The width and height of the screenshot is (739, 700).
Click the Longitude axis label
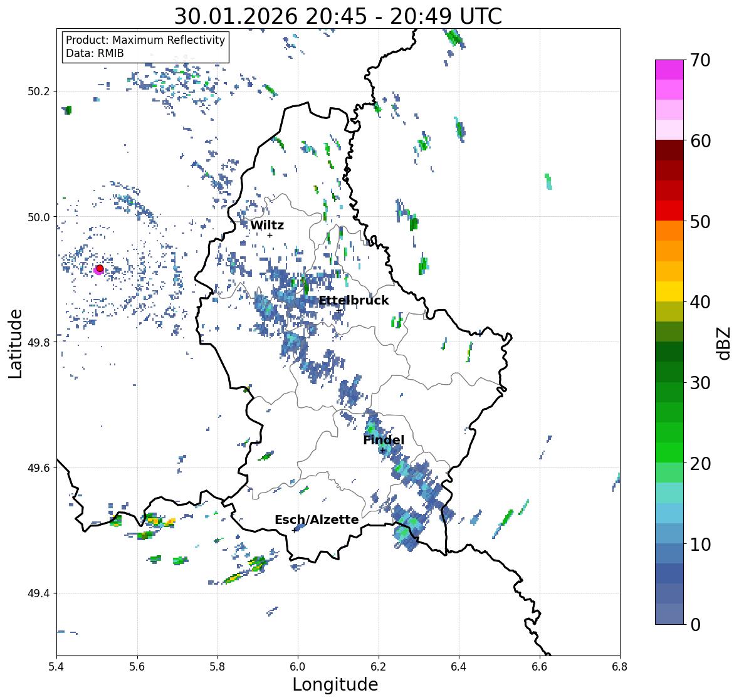[x=335, y=684]
